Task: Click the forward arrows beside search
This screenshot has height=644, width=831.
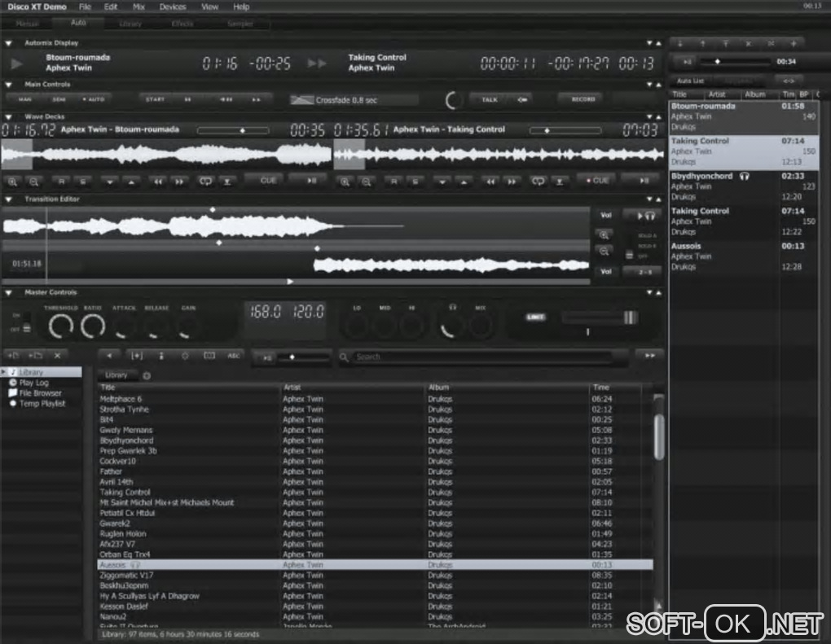Action: click(650, 355)
